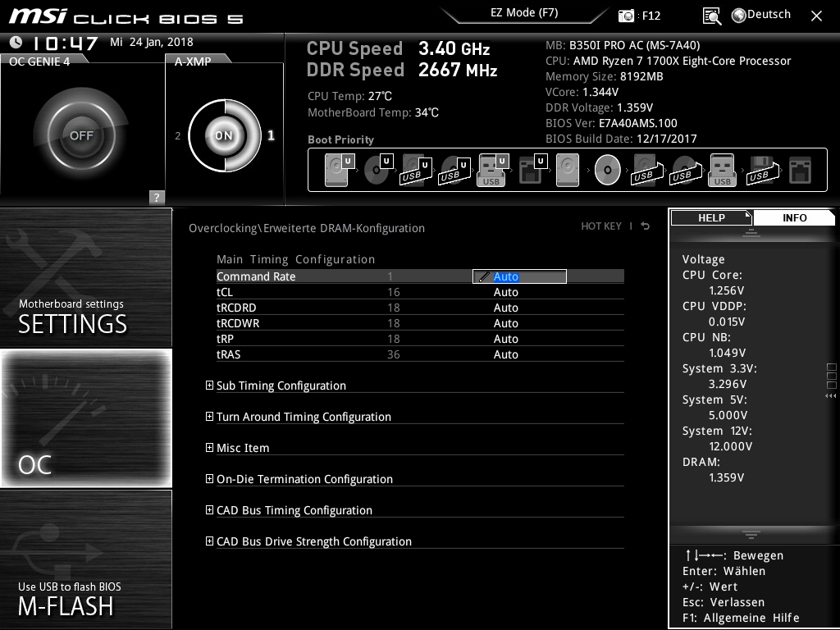The image size is (840, 630).
Task: Select the UEFI USB CD/DVD boot device
Action: click(x=454, y=170)
